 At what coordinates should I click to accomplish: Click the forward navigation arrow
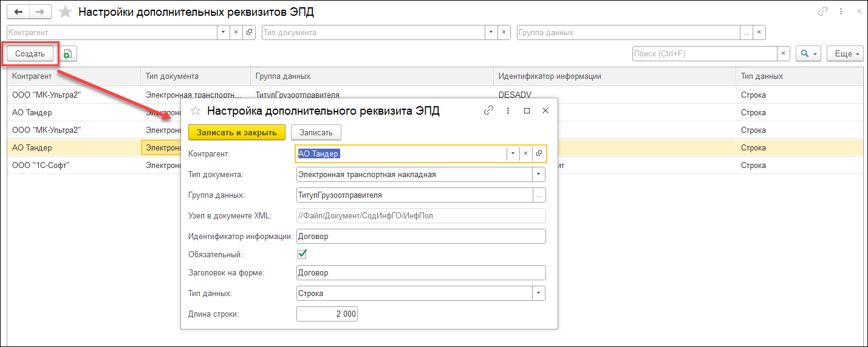(40, 12)
